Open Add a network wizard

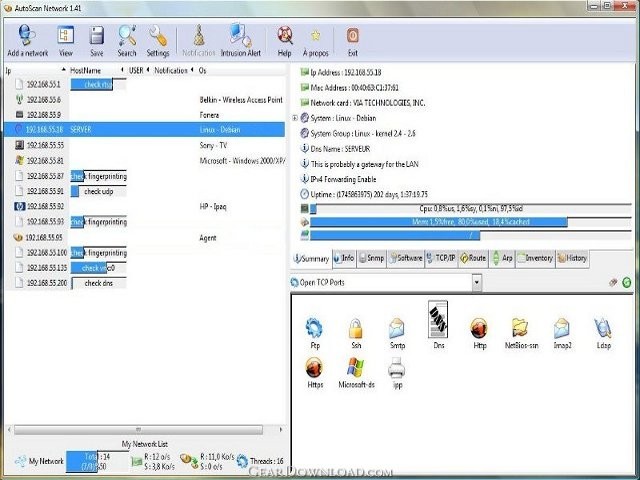tap(27, 41)
